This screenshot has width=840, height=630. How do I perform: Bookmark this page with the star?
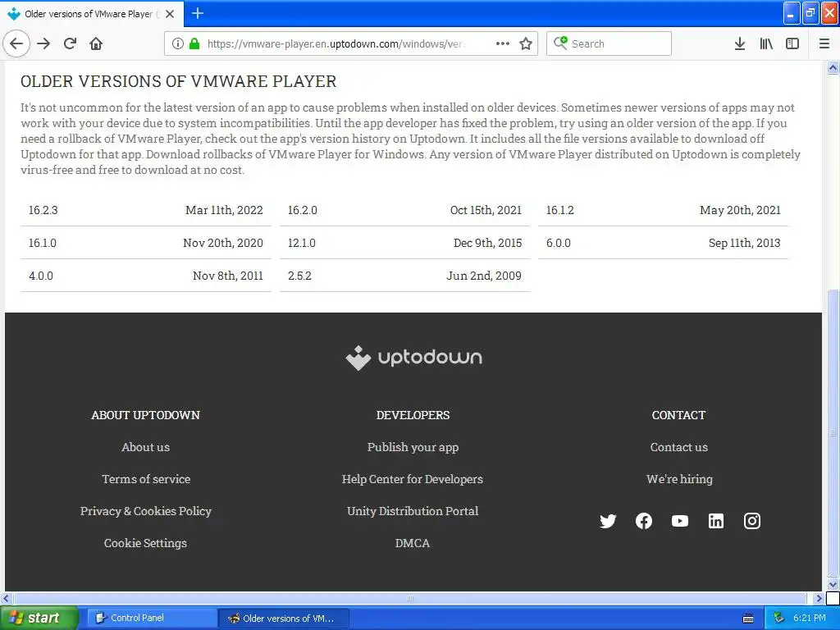point(526,43)
